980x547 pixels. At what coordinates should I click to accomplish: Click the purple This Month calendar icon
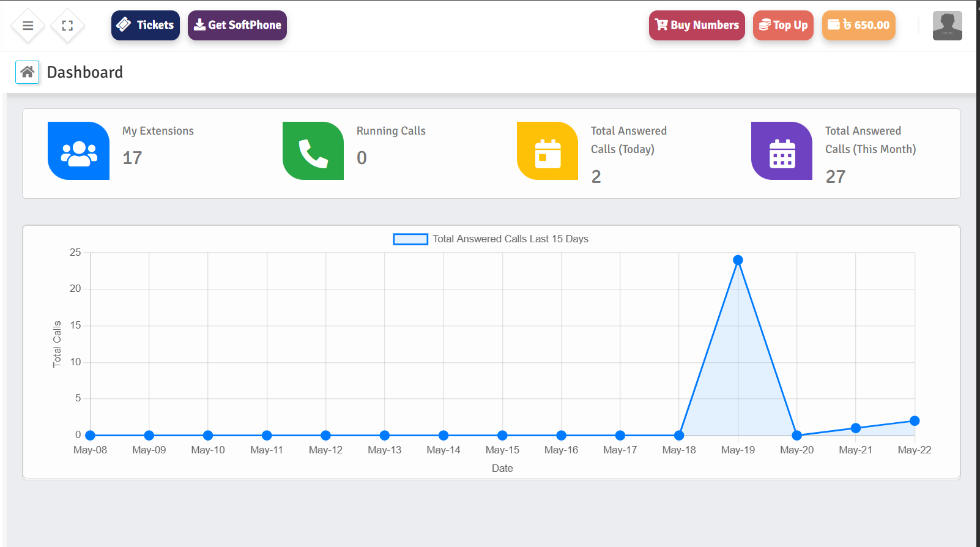point(782,151)
